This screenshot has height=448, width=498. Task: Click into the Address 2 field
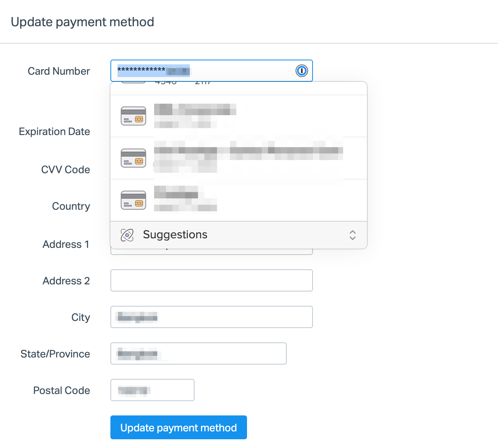click(x=211, y=280)
